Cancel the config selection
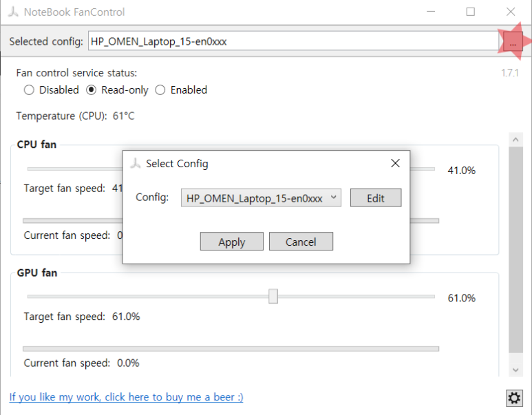Viewport: 532px width, 415px height. click(x=301, y=242)
